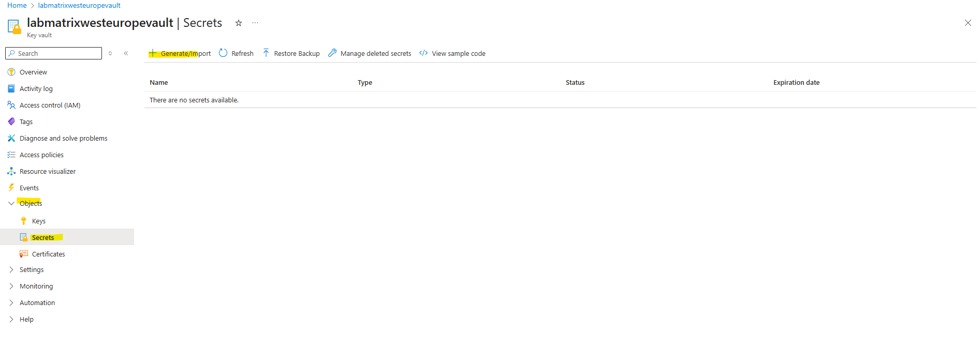The height and width of the screenshot is (363, 980).
Task: Click the Refresh circular arrow icon
Action: click(223, 53)
